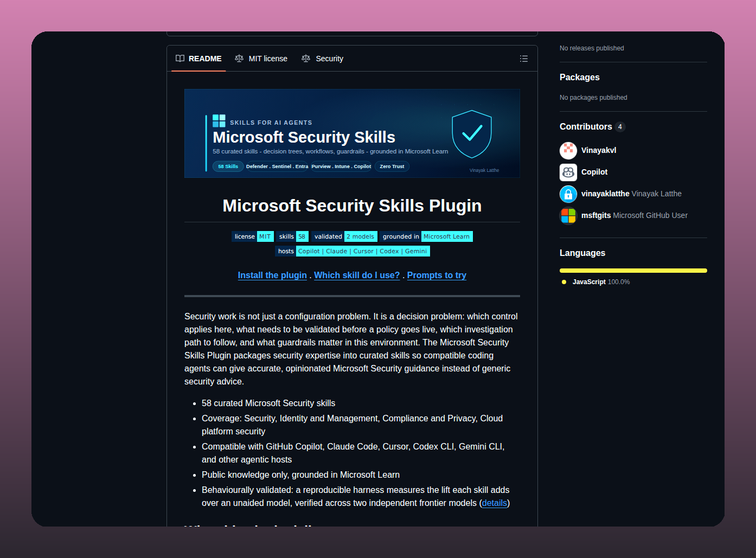Click the Vinayakvl contributor name
The width and height of the screenshot is (756, 558).
pos(599,150)
